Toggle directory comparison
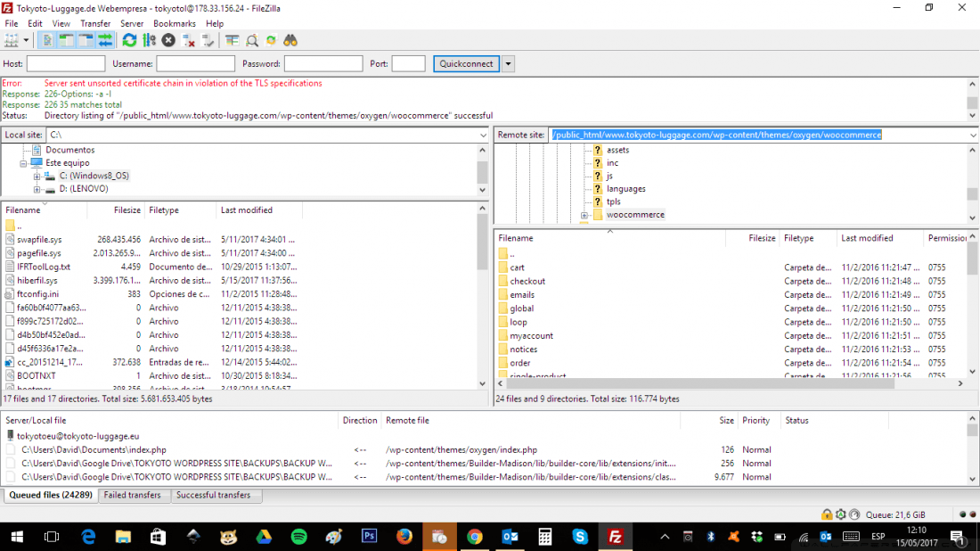Viewport: 980px width, 551px height. 252,41
